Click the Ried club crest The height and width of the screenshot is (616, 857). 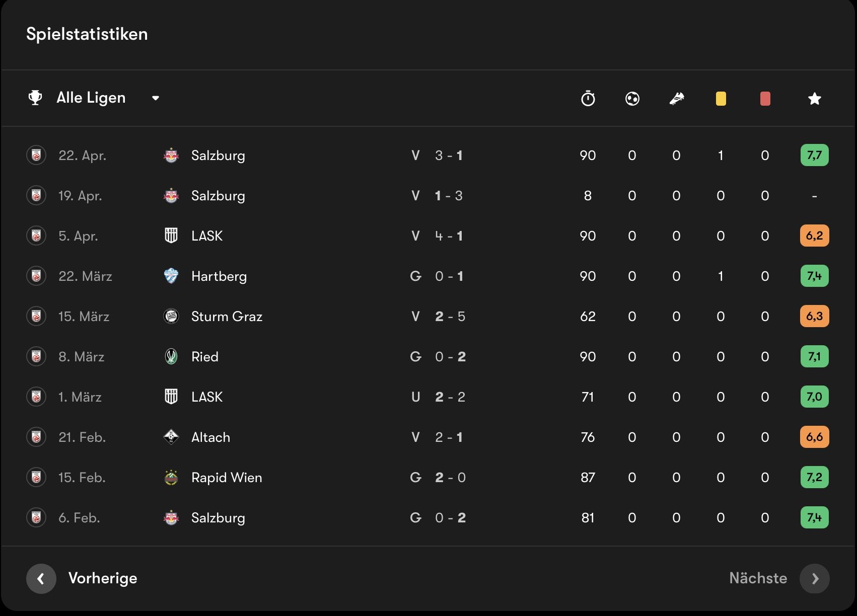171,357
